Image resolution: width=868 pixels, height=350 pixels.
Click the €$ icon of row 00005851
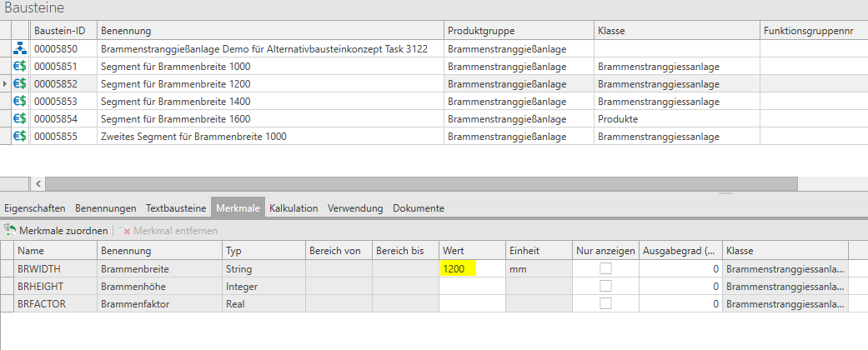[21, 67]
